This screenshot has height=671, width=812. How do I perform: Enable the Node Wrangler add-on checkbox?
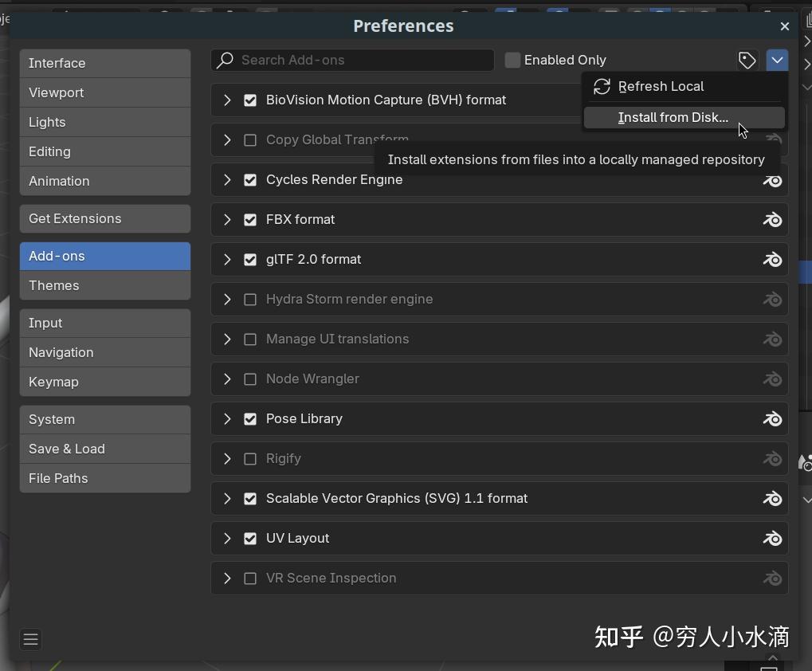[x=250, y=379]
